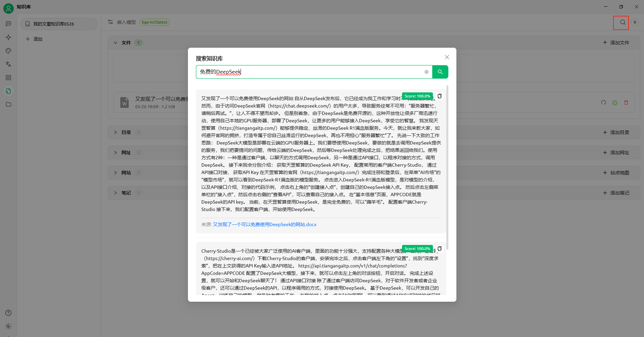Delete the uploaded docx file

click(626, 102)
